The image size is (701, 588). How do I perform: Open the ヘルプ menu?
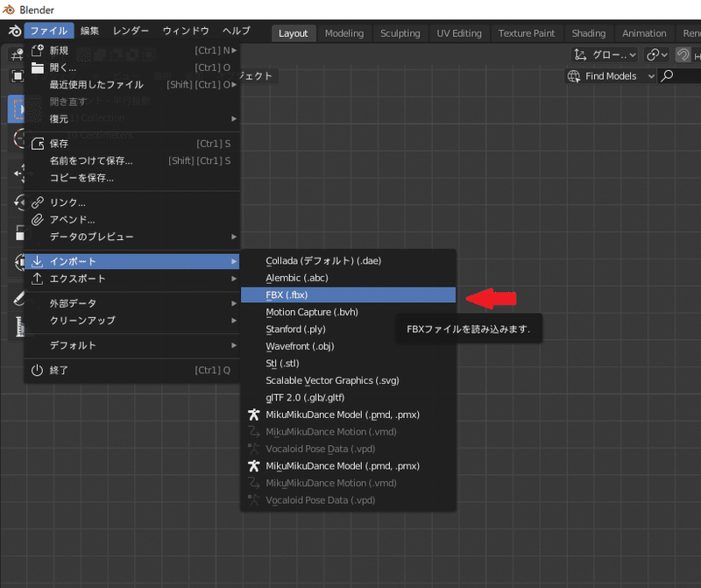point(236,31)
